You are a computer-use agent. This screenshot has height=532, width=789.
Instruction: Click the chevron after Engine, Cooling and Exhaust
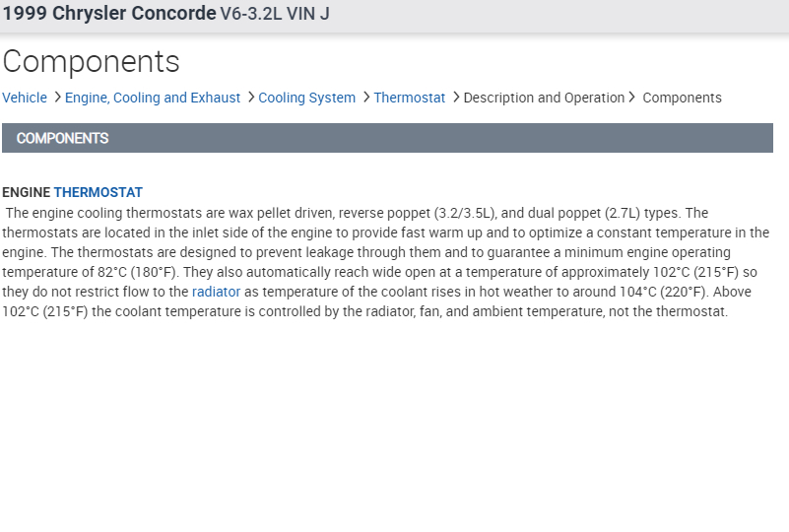point(251,98)
